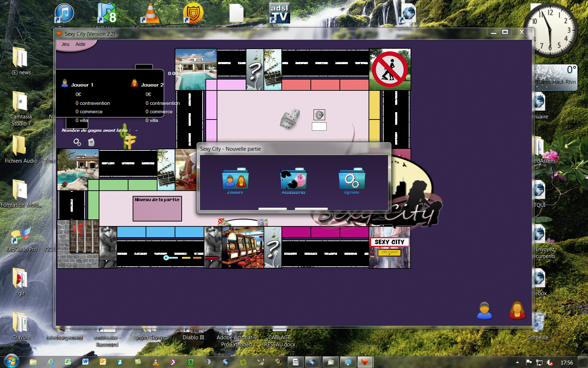The image size is (588, 368).
Task: Select the blue player avatar at bottom right
Action: [x=484, y=311]
